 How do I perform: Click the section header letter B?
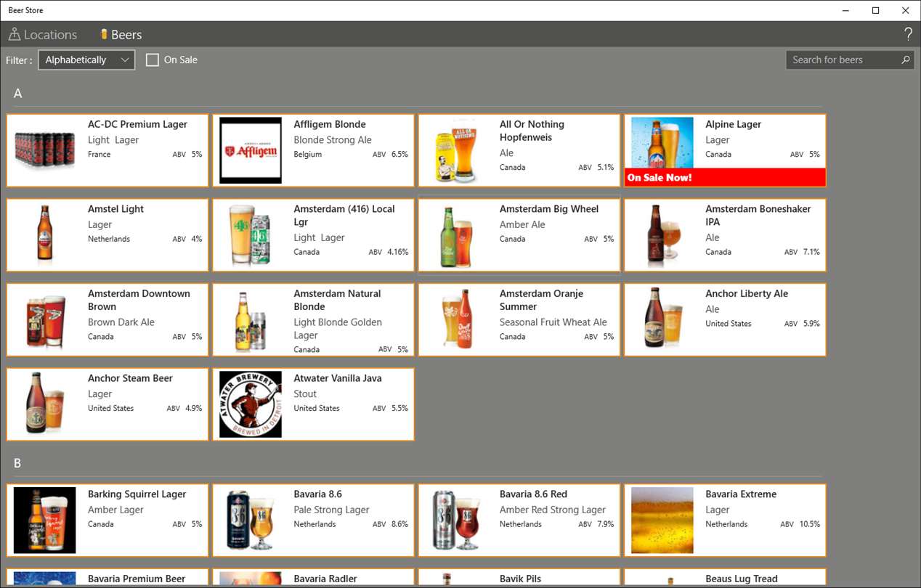[18, 463]
